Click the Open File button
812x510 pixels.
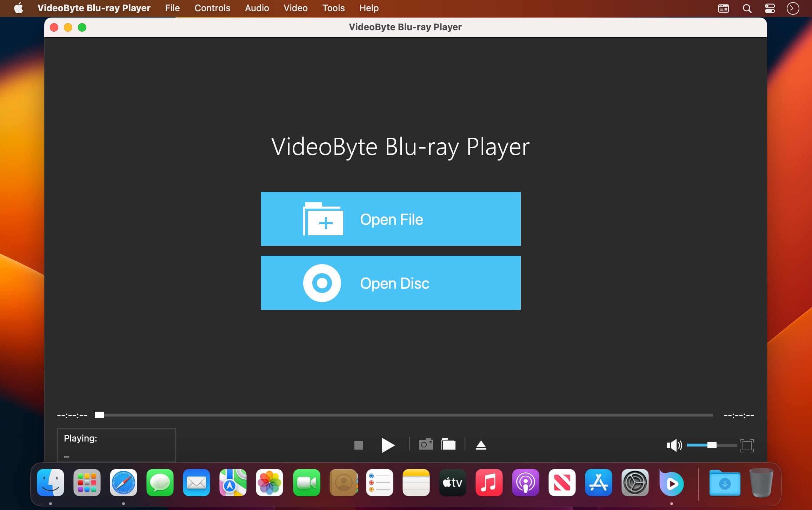[x=391, y=219]
